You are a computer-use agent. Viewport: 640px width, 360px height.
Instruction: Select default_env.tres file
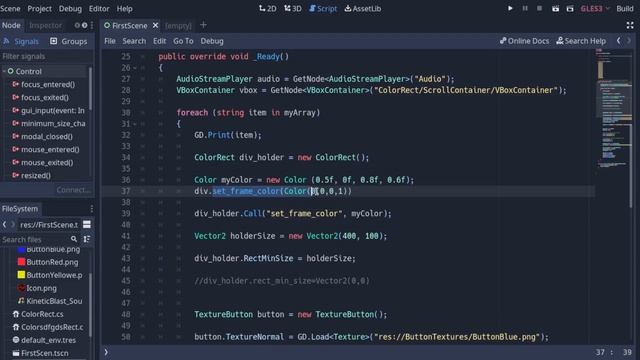[x=44, y=340]
